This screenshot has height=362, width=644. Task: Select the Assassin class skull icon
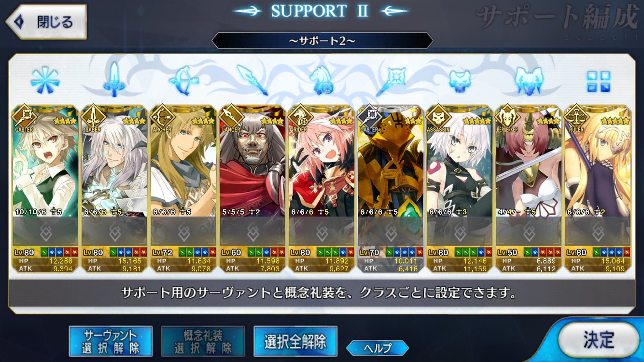[460, 81]
